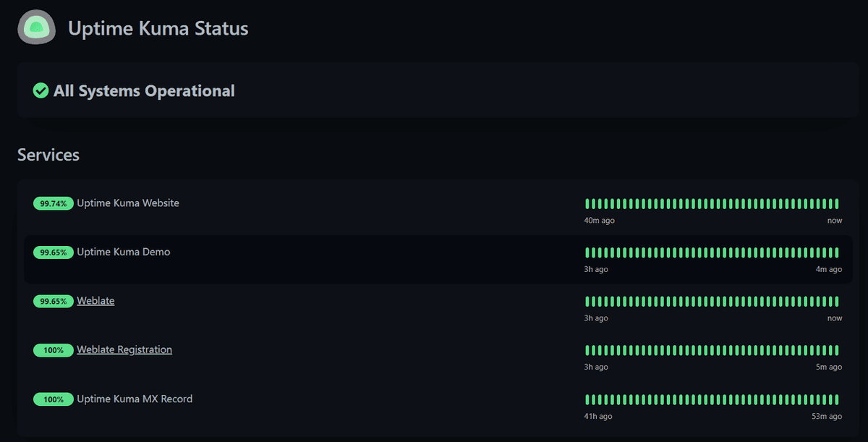Click the 99.74% uptime badge for Uptime Kuma Website
The height and width of the screenshot is (442, 868).
53,203
